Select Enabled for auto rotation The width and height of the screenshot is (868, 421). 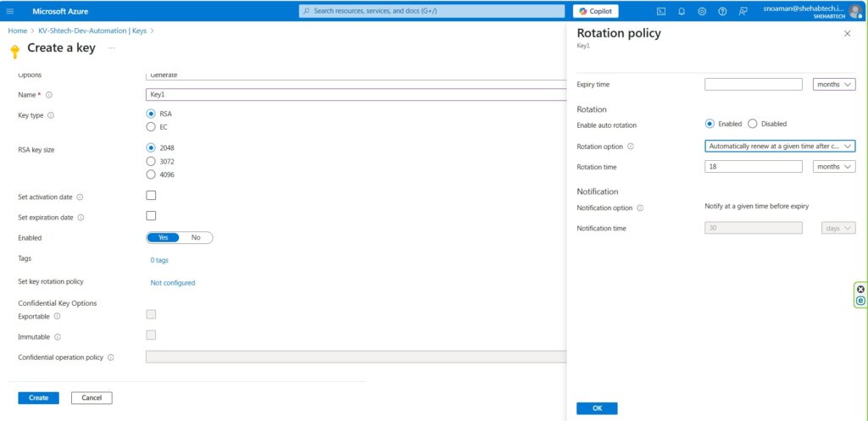(x=710, y=124)
